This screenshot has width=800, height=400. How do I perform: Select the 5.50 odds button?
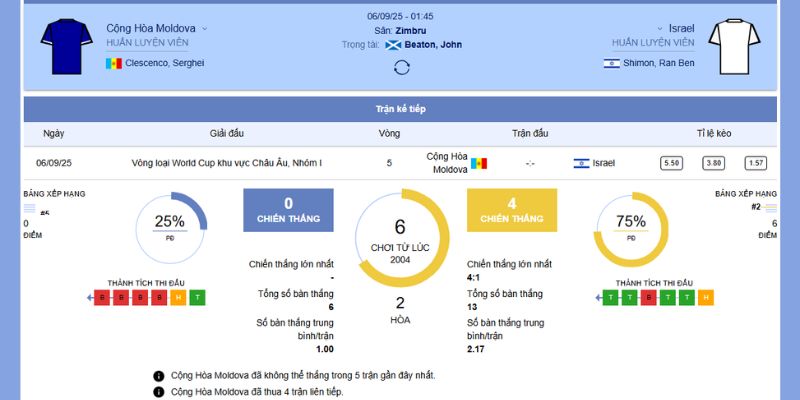(x=671, y=163)
